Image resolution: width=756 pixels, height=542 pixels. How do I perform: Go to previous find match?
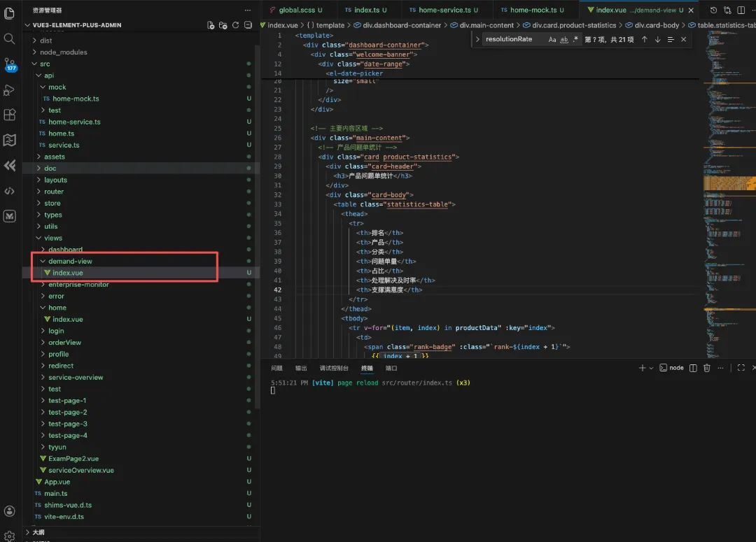point(645,39)
